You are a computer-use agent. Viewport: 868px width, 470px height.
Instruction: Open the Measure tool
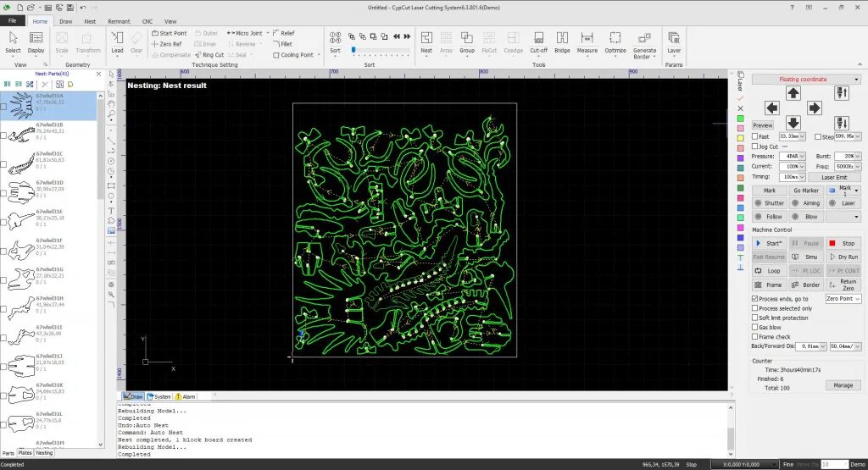coord(587,42)
